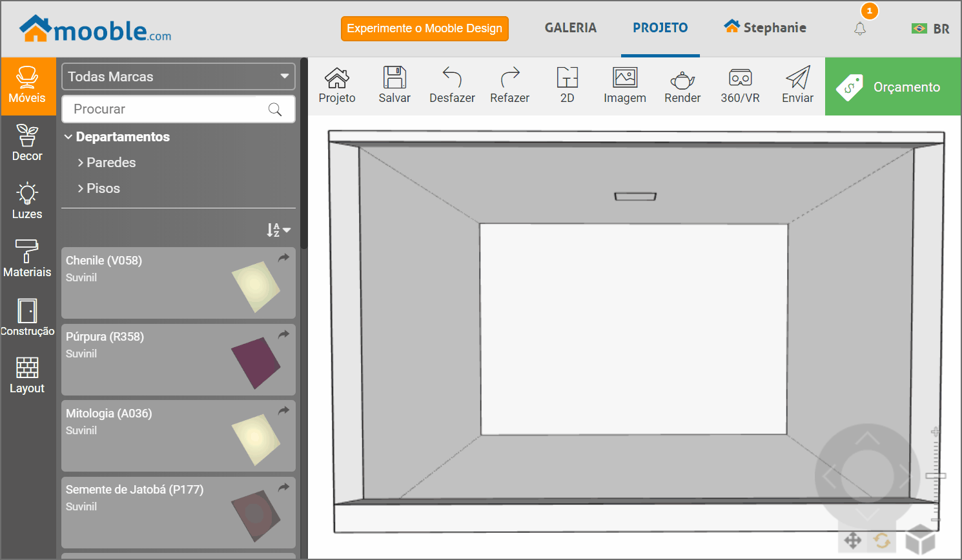The height and width of the screenshot is (560, 962).
Task: Expand the Pisos category
Action: (99, 188)
